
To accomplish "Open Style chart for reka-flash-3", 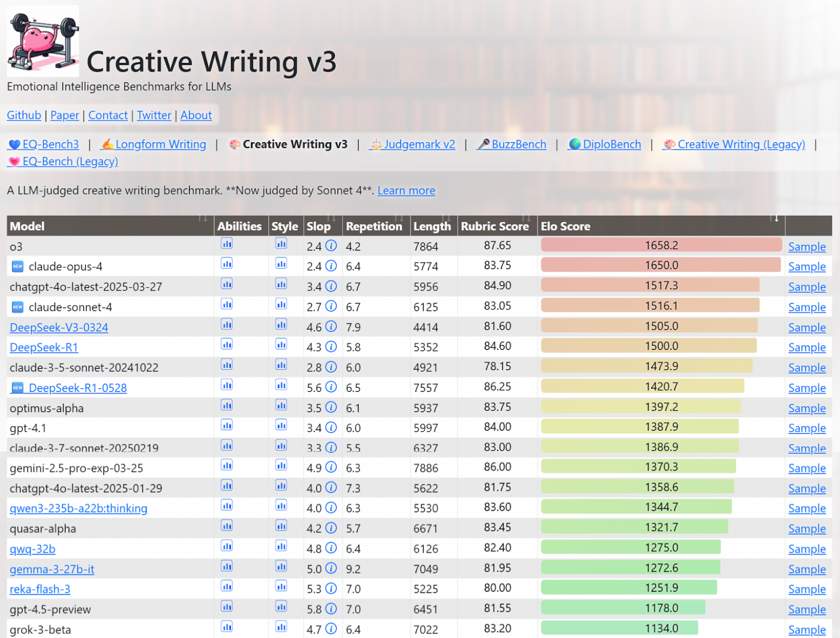I will coord(281,586).
